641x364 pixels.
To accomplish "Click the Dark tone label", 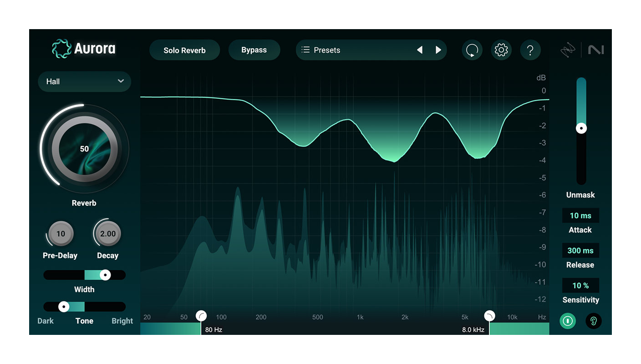I will [46, 321].
